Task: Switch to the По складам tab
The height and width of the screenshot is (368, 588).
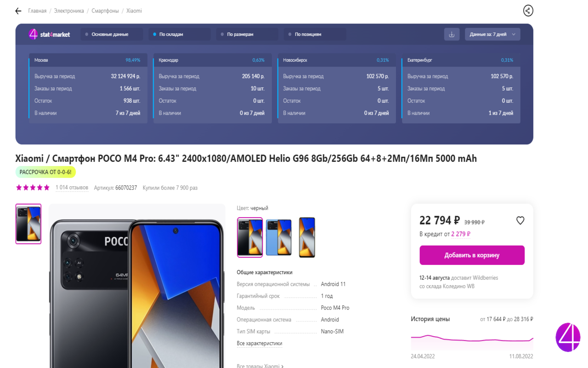Action: pyautogui.click(x=179, y=34)
